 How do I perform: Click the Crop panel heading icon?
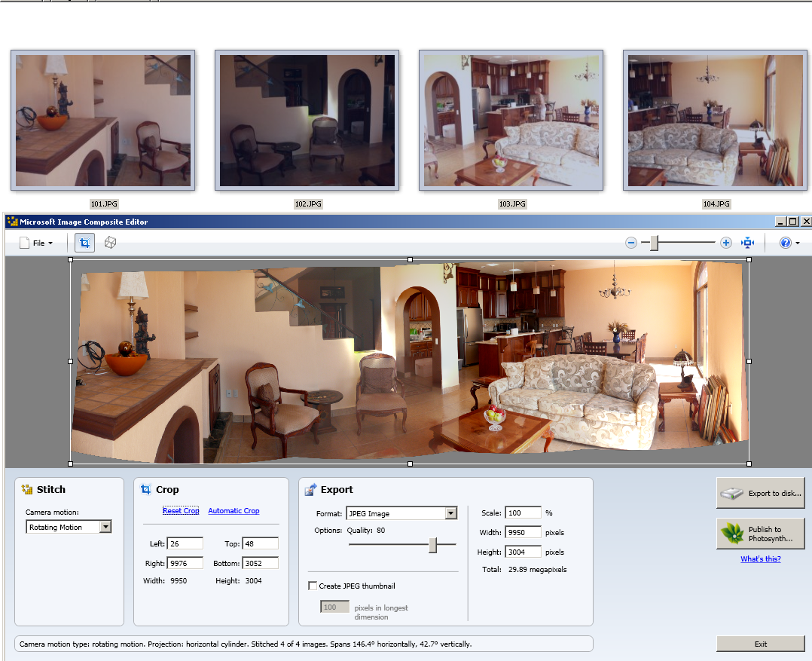(146, 490)
